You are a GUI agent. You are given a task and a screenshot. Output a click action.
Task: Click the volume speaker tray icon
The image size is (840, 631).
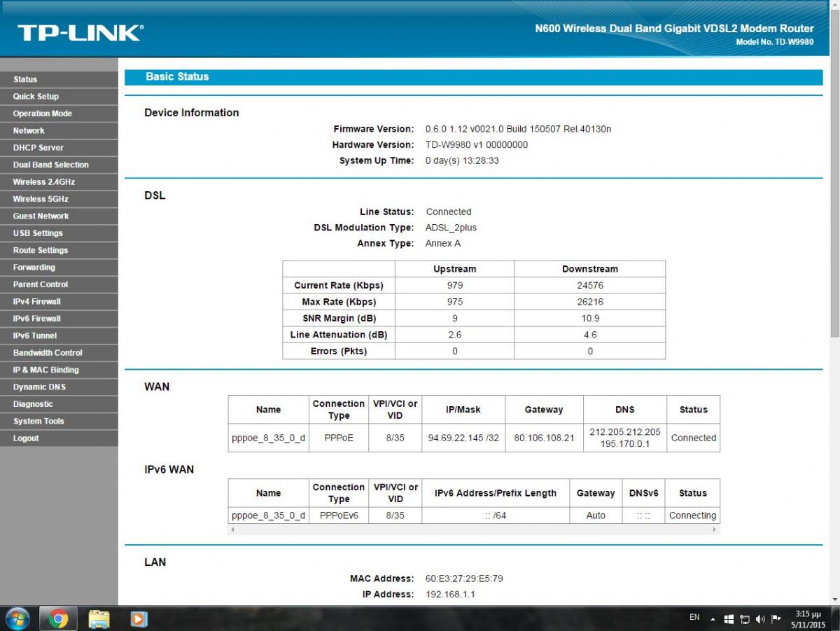[x=761, y=619]
